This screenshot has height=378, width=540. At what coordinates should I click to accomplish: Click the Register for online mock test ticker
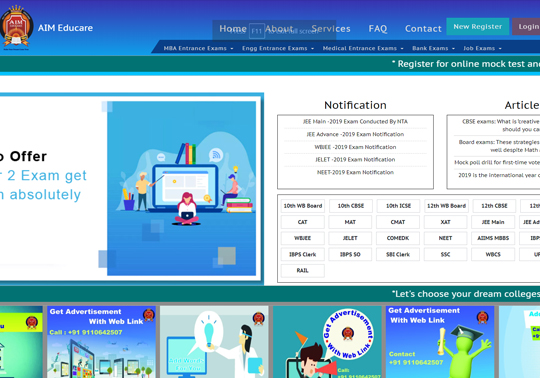pyautogui.click(x=466, y=64)
